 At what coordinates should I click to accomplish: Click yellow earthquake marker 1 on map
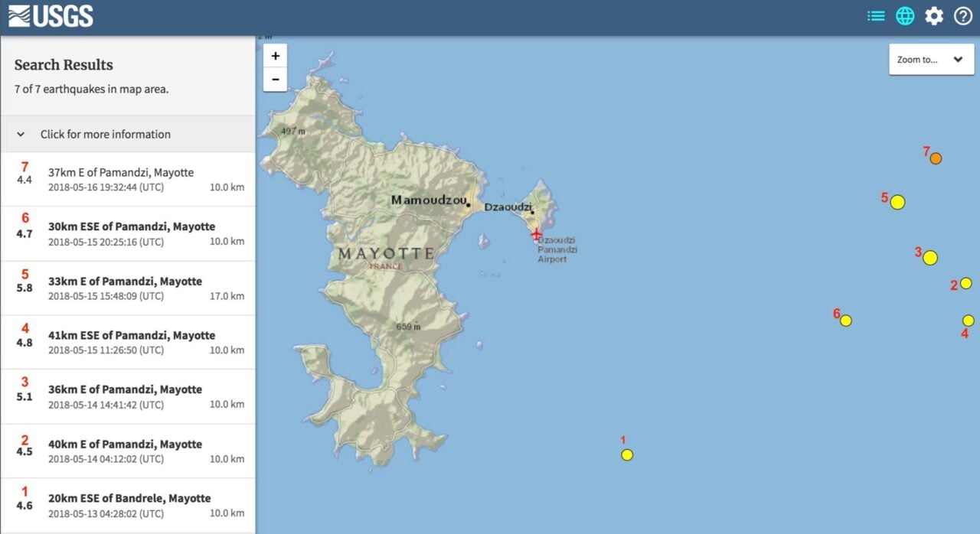pos(627,454)
